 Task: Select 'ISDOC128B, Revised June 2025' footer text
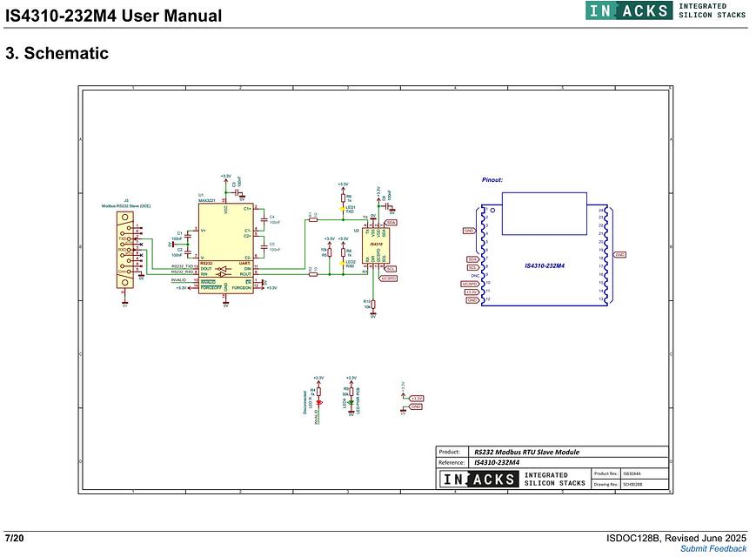(x=676, y=538)
